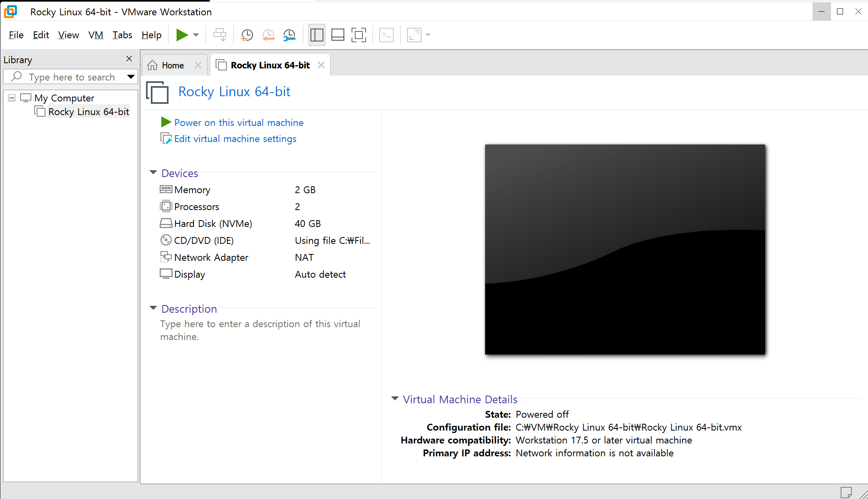
Task: Click the console view toolbar icon
Action: 387,35
